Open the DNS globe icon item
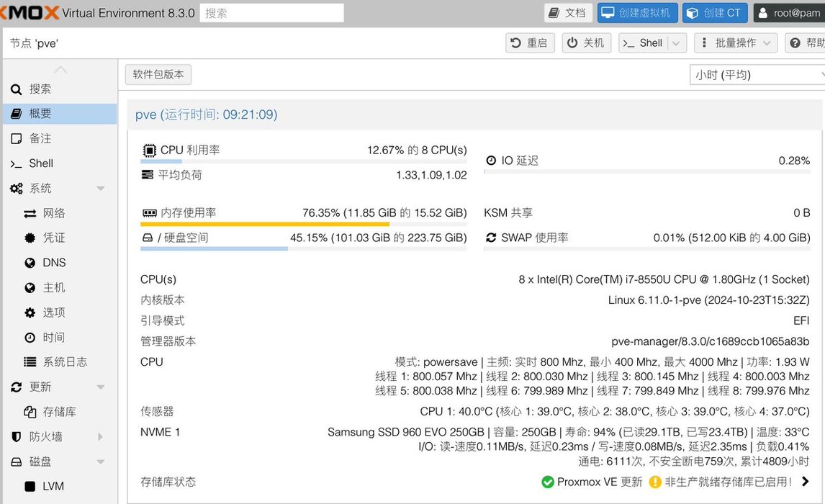The height and width of the screenshot is (504, 825). 30,263
